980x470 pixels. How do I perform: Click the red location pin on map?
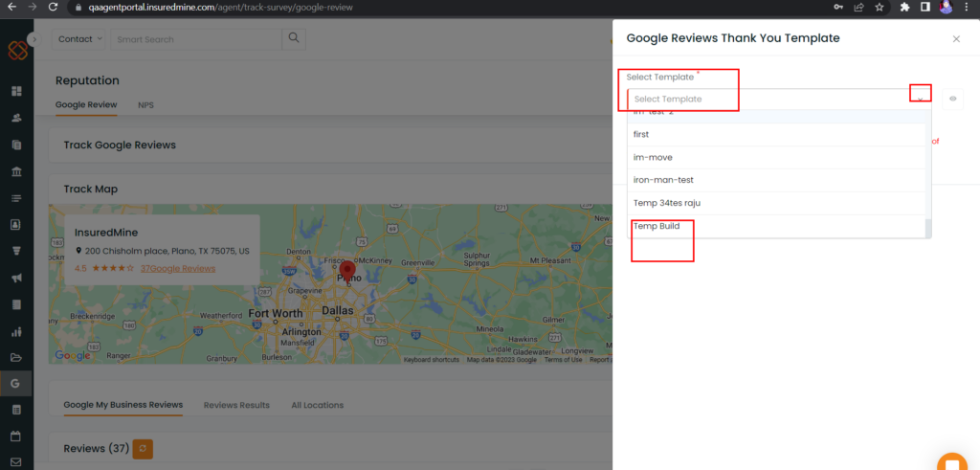pyautogui.click(x=346, y=273)
